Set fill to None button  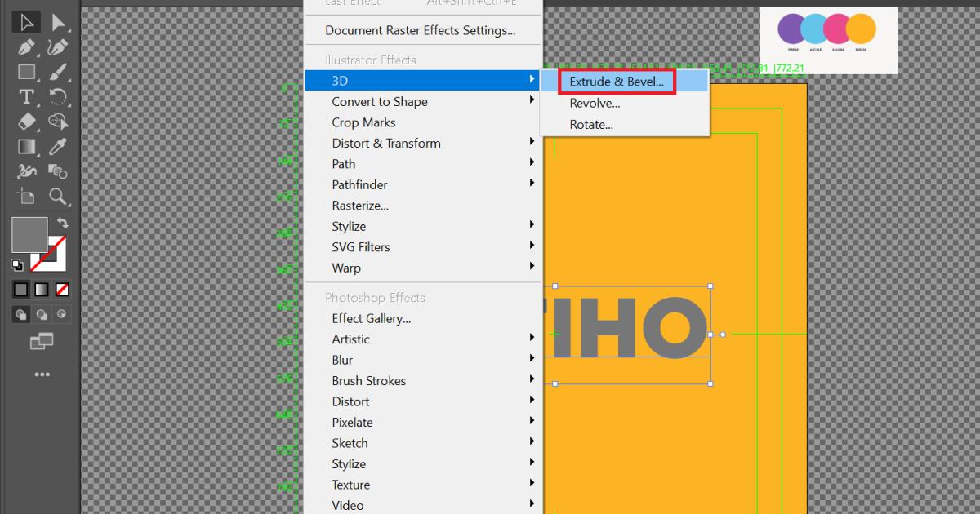coord(62,290)
